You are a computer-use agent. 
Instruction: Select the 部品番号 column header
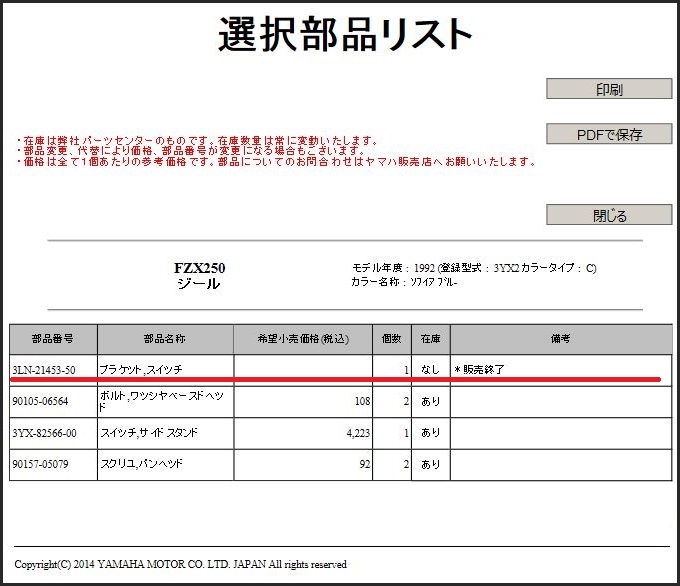pyautogui.click(x=52, y=339)
